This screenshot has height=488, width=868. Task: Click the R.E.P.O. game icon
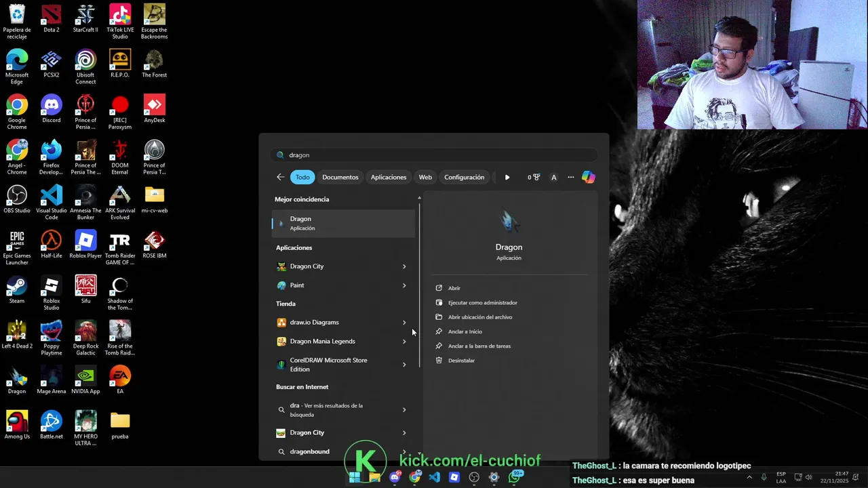click(120, 64)
